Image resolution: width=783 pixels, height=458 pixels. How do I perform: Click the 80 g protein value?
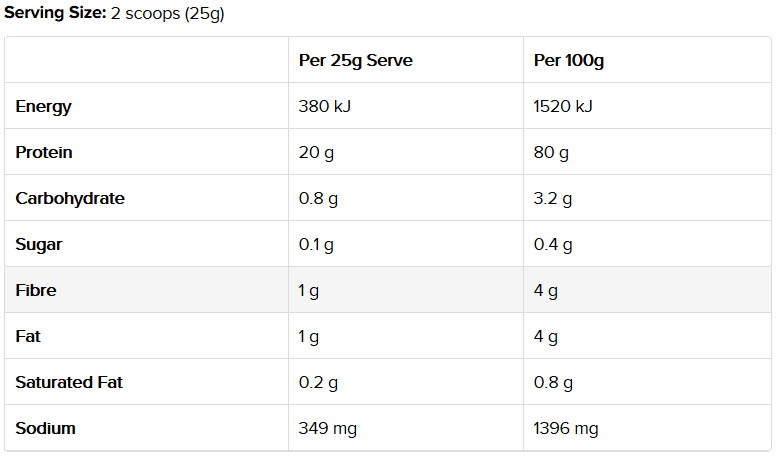(551, 153)
